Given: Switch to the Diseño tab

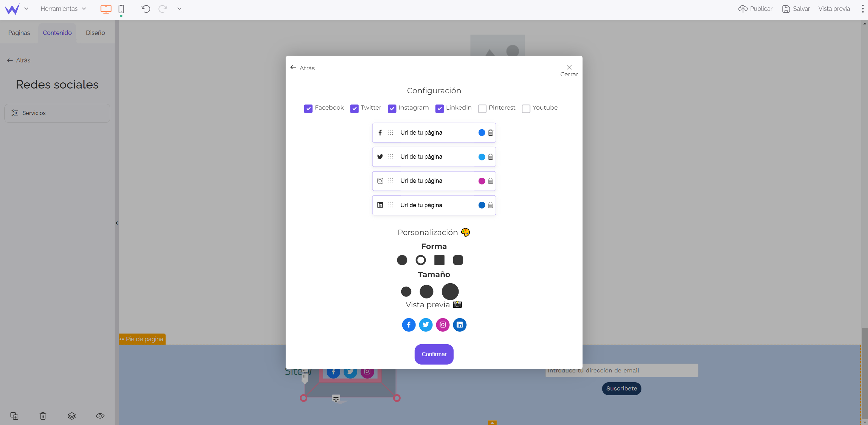Looking at the screenshot, I should point(96,33).
